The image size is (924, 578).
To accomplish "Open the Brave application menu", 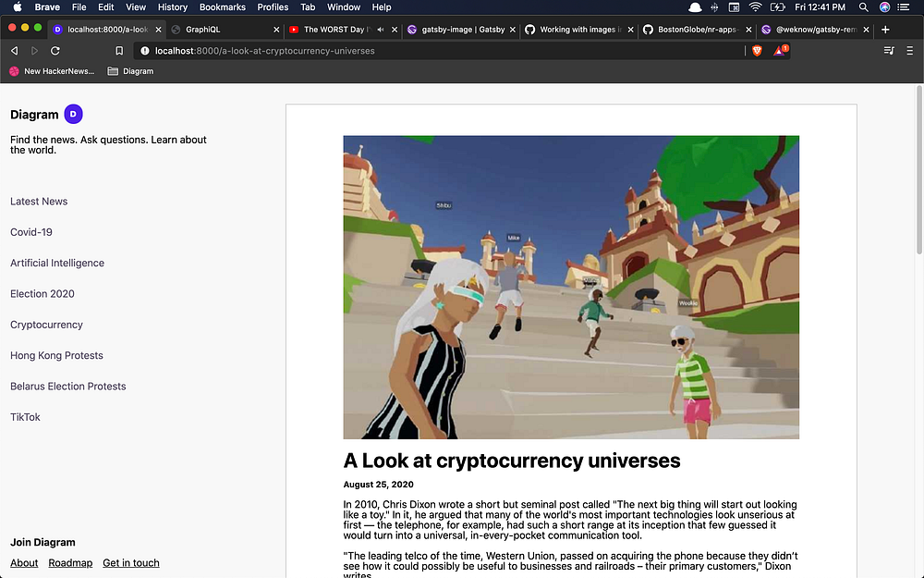I will coord(47,7).
